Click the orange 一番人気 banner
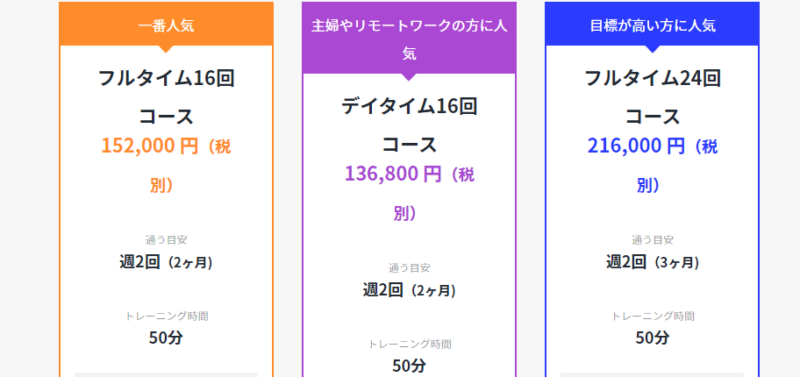 click(x=166, y=26)
